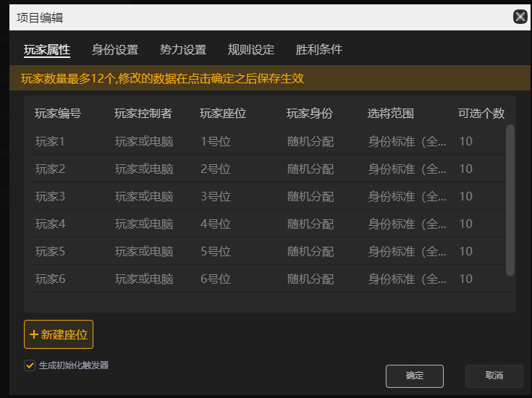Click the 3号位 seat cell
This screenshot has height=398, width=532.
click(x=216, y=196)
